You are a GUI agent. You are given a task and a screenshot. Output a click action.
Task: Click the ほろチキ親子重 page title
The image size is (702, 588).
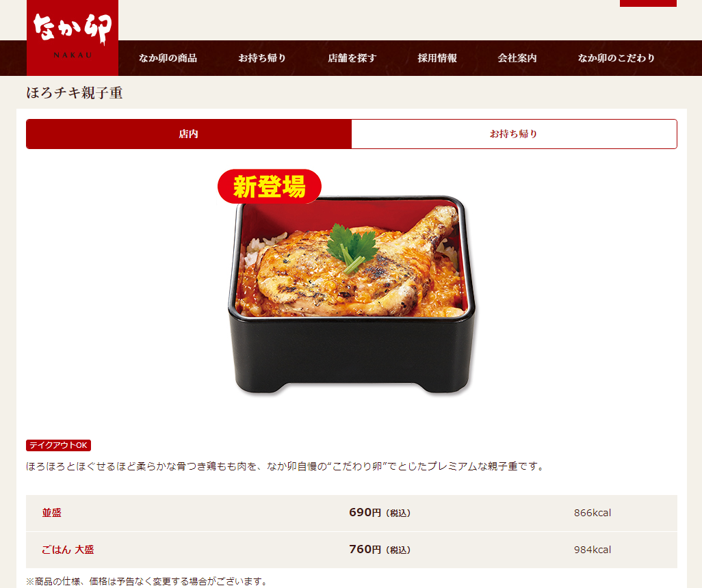[75, 92]
